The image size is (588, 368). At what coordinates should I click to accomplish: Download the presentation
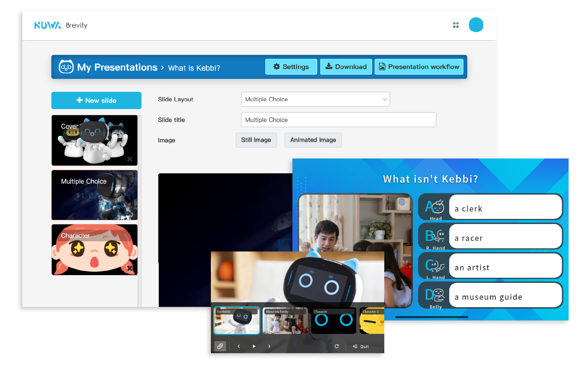[346, 67]
